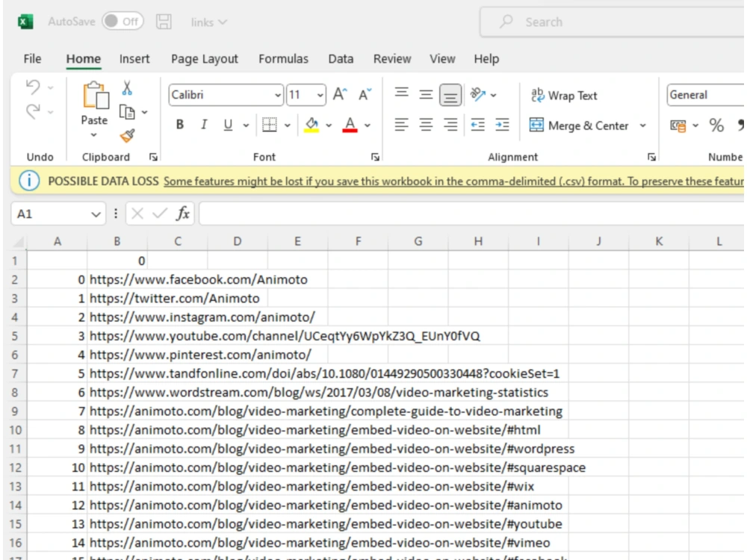Open the Data tab
Image resolution: width=747 pixels, height=560 pixels.
pyautogui.click(x=341, y=58)
